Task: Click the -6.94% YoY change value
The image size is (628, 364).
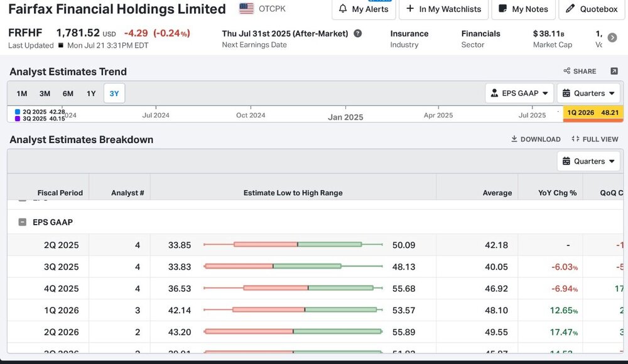Action: click(x=565, y=289)
